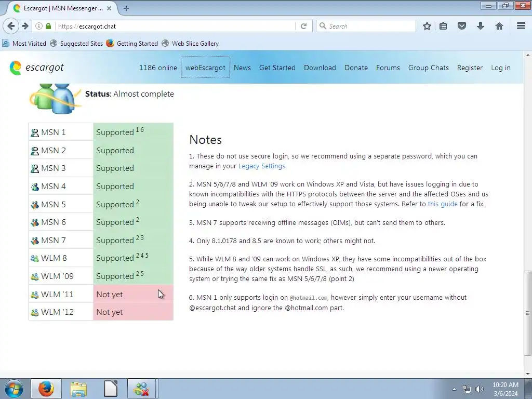Bookmark this page with the star icon
This screenshot has width=532, height=399.
427,26
